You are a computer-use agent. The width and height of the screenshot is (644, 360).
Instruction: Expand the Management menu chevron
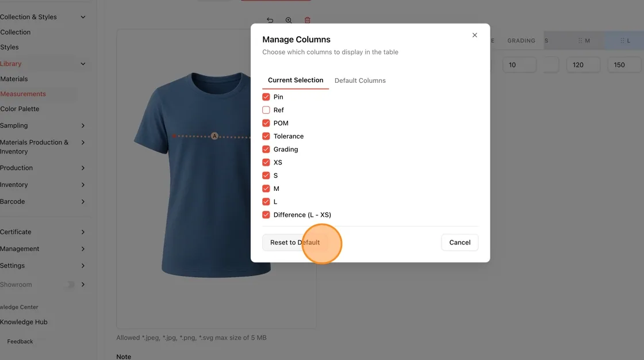point(83,249)
